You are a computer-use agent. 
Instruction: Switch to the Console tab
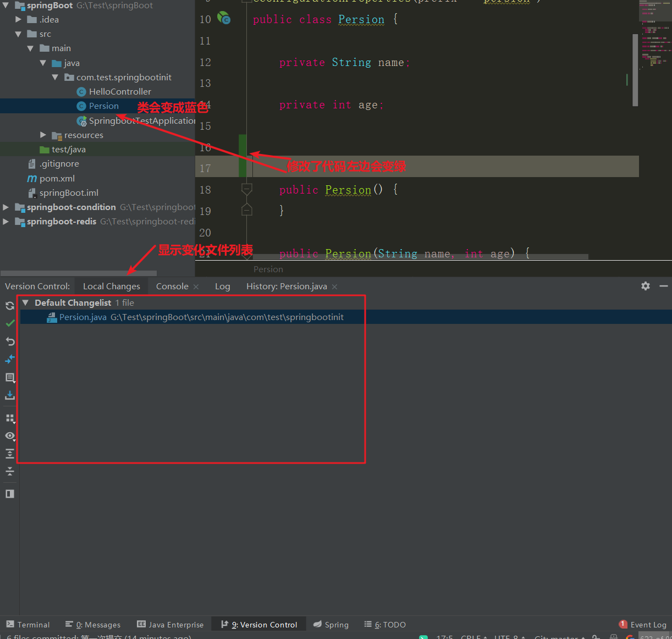pos(171,286)
